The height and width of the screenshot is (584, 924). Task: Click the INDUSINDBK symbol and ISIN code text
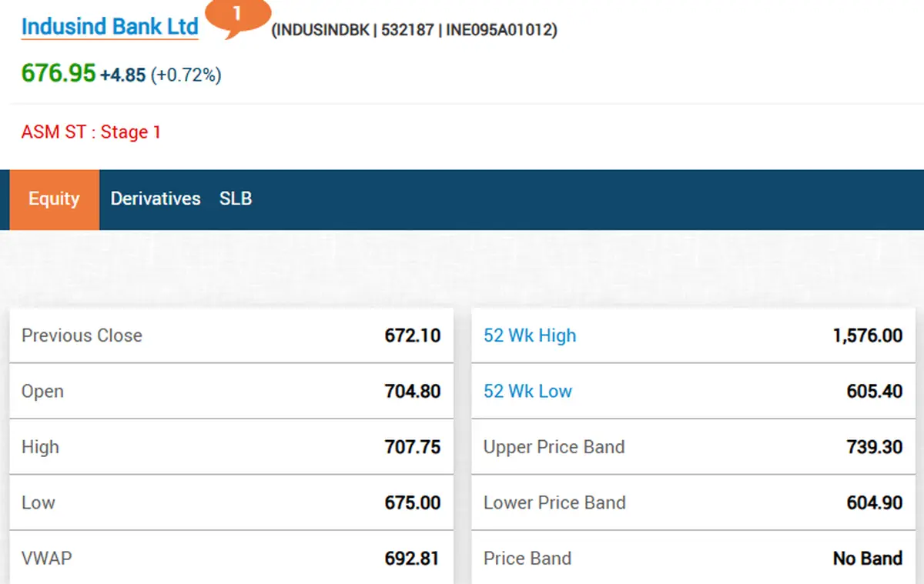pos(414,30)
